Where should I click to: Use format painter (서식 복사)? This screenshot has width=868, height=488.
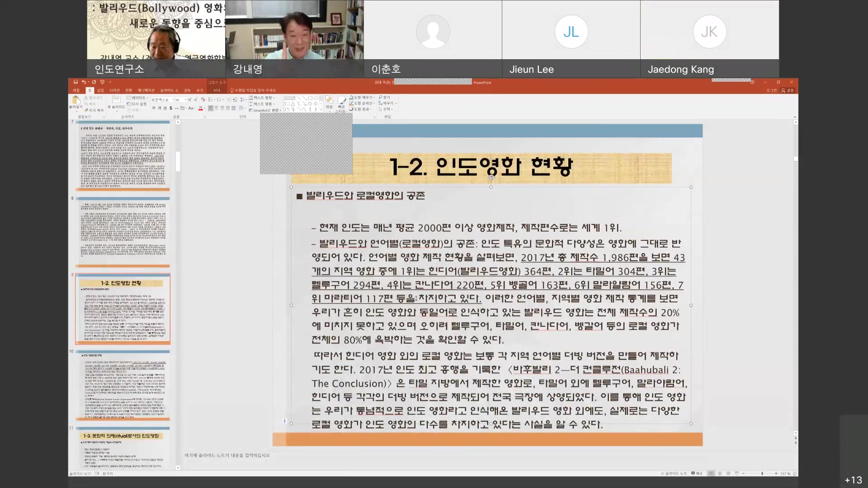point(94,110)
